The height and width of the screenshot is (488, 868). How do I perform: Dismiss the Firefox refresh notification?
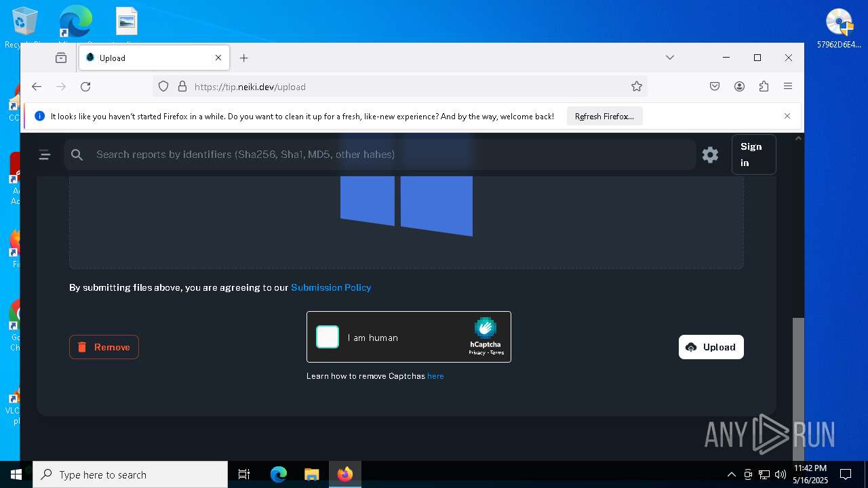coord(787,116)
